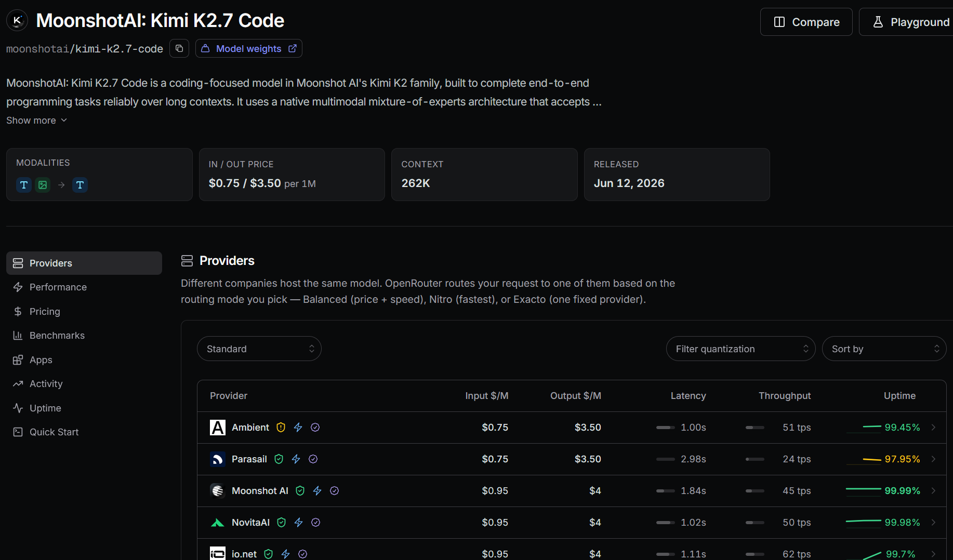Image resolution: width=953 pixels, height=560 pixels.
Task: Expand the Parasail provider row chevron
Action: click(x=934, y=459)
